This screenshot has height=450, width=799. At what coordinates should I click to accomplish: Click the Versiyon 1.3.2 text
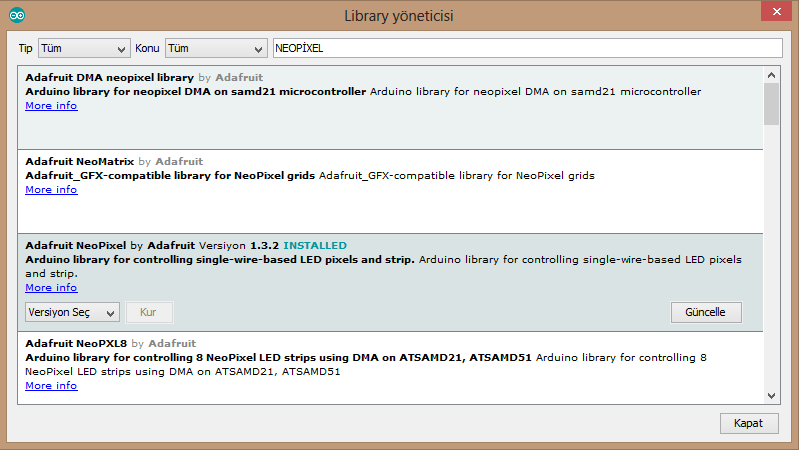tap(239, 246)
